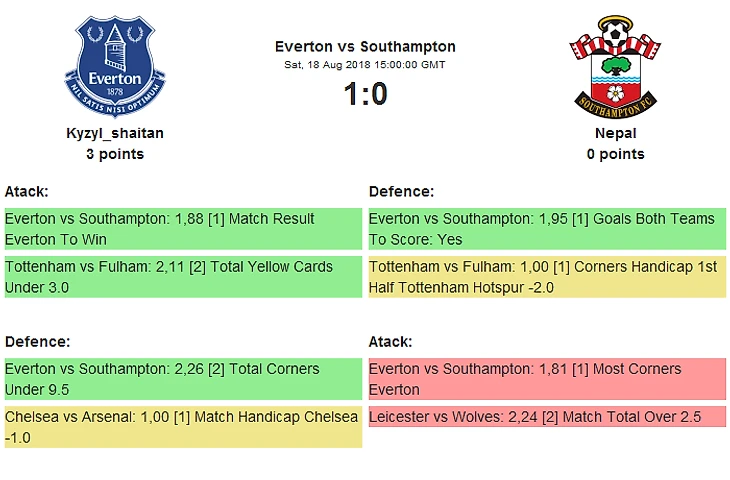Click the Everton vs Southampton match title
730x480 pixels.
pos(365,46)
